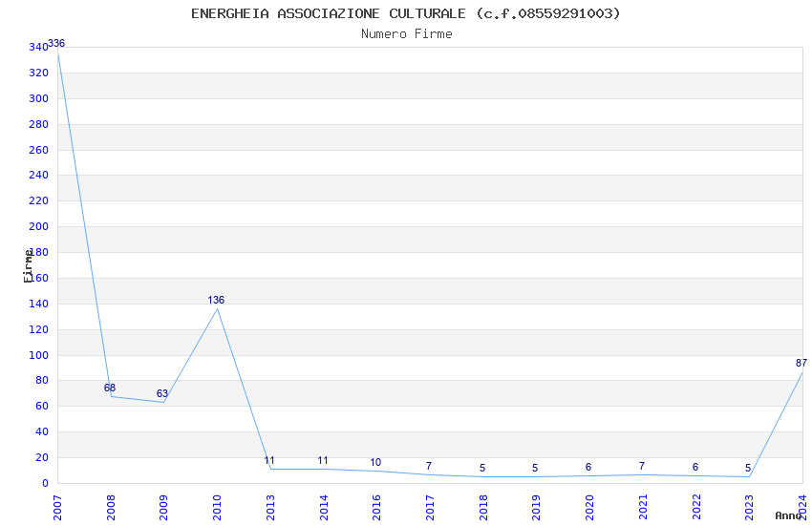Select the 63 data label
The width and height of the screenshot is (812, 525).
pos(162,393)
